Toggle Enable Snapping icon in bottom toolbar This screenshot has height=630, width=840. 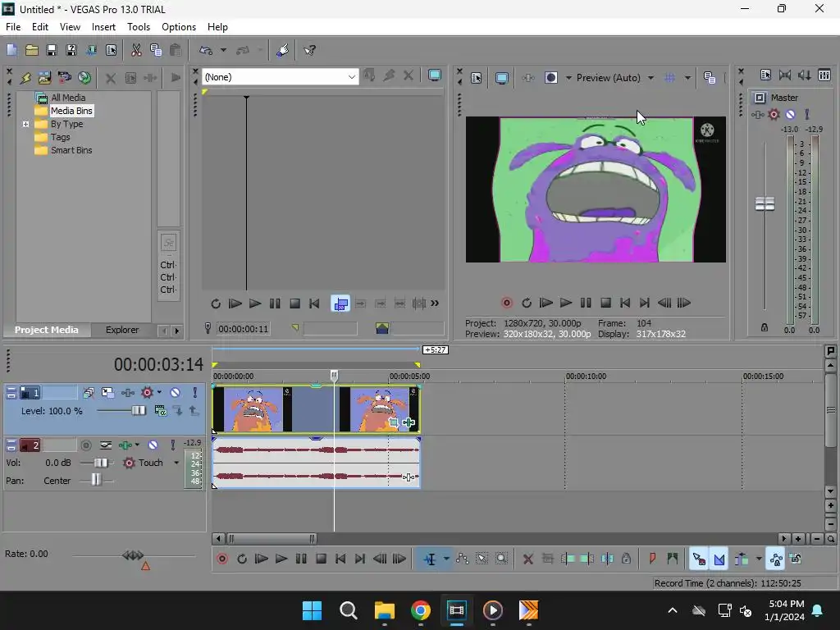point(699,559)
